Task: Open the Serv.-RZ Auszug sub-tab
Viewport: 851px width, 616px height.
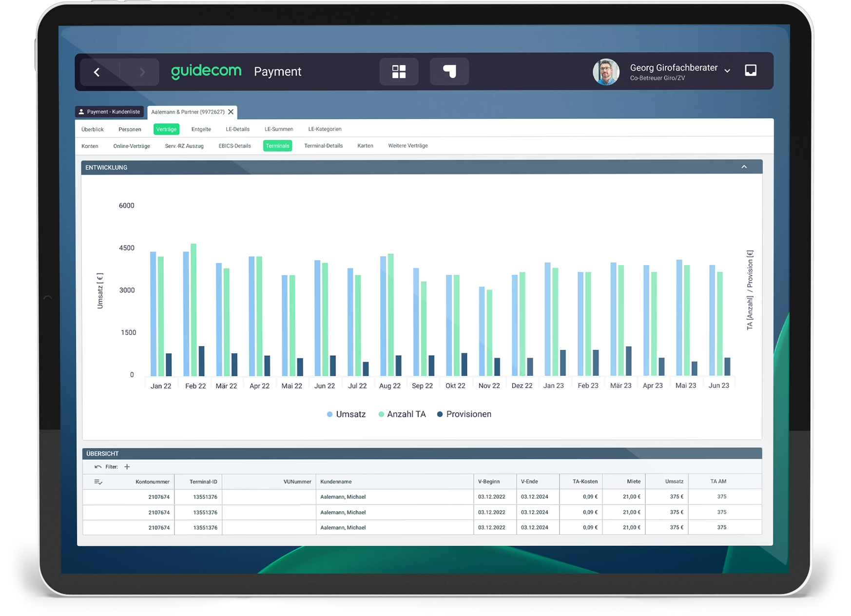Action: coord(184,146)
